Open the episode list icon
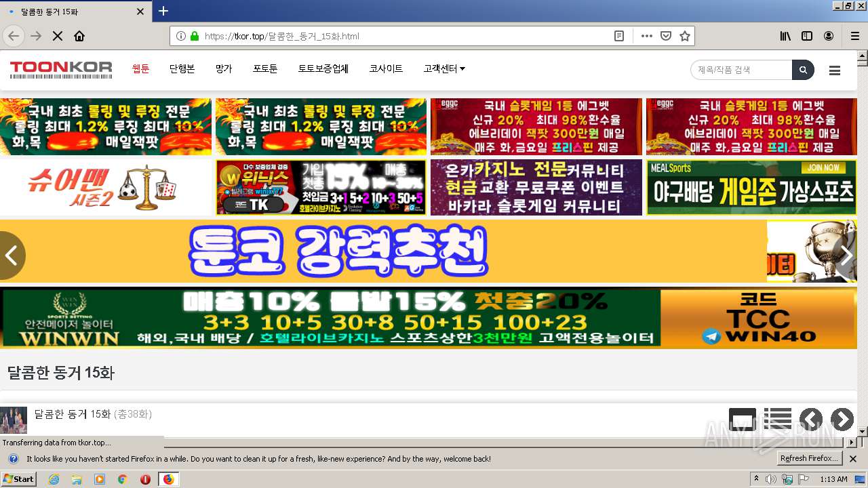The width and height of the screenshot is (868, 488). pyautogui.click(x=778, y=420)
